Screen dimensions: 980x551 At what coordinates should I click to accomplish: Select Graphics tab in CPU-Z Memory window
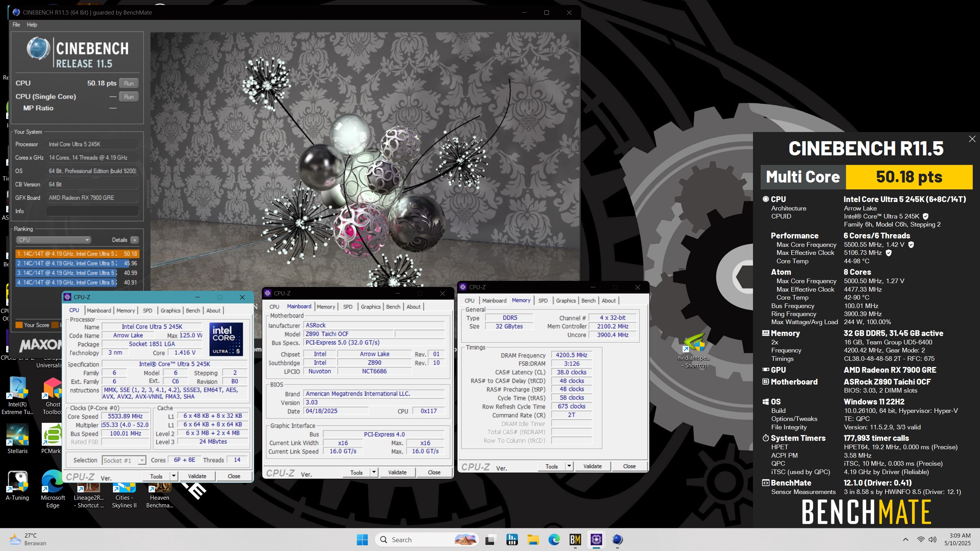(566, 300)
